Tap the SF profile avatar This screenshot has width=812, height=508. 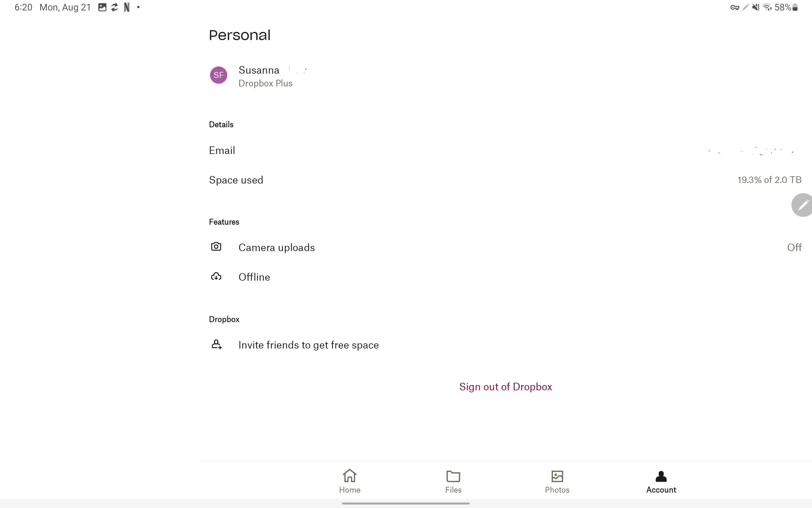(x=218, y=75)
